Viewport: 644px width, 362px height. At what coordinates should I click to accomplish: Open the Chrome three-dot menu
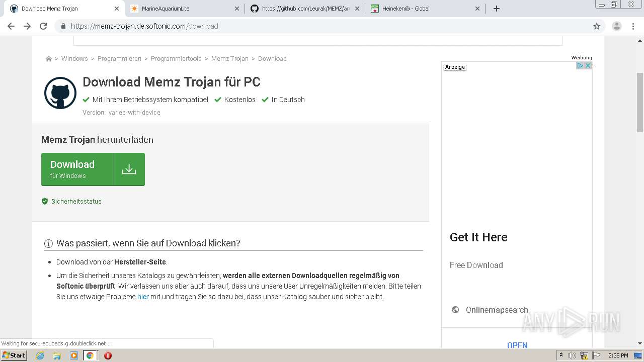634,26
